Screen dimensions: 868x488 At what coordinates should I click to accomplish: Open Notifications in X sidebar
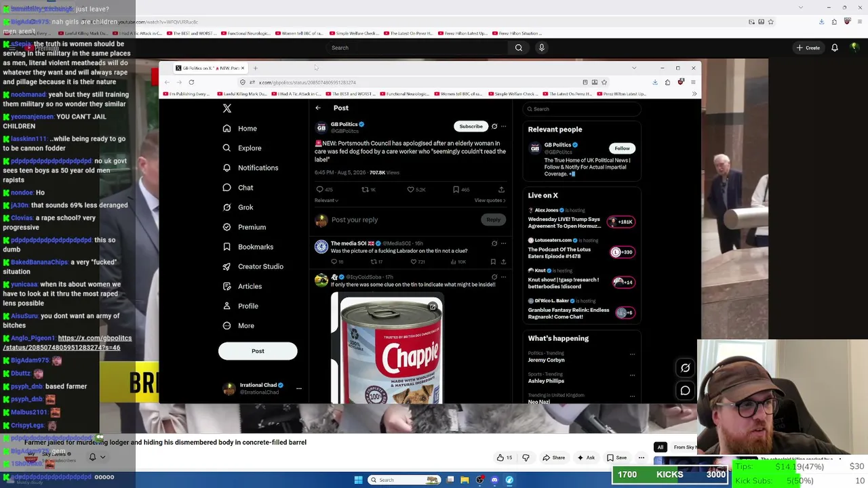[251, 167]
